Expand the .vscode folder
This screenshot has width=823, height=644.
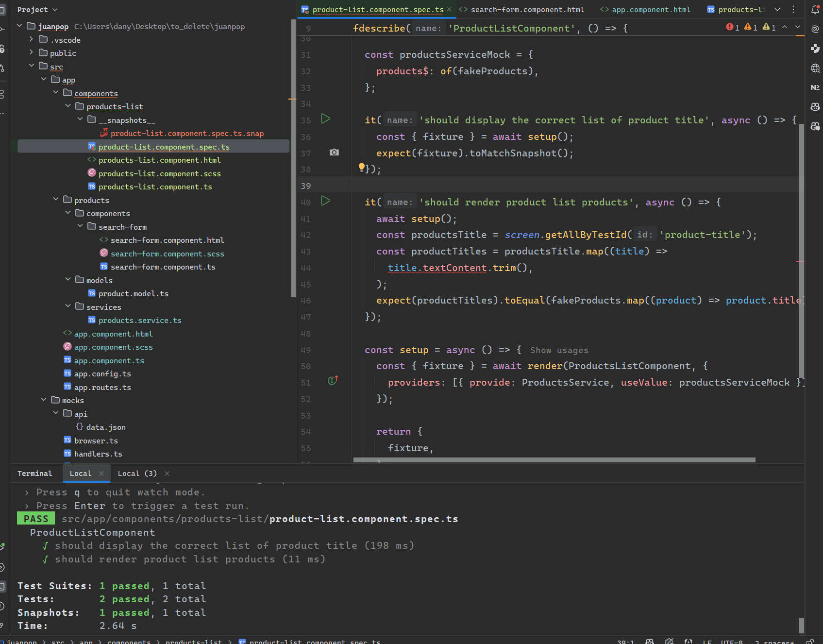pos(32,39)
